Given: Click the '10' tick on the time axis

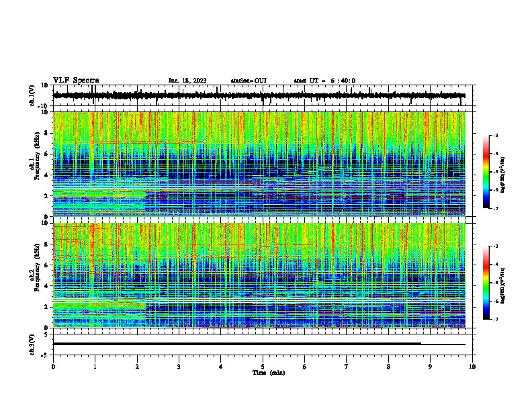Looking at the screenshot, I should coord(472,367).
